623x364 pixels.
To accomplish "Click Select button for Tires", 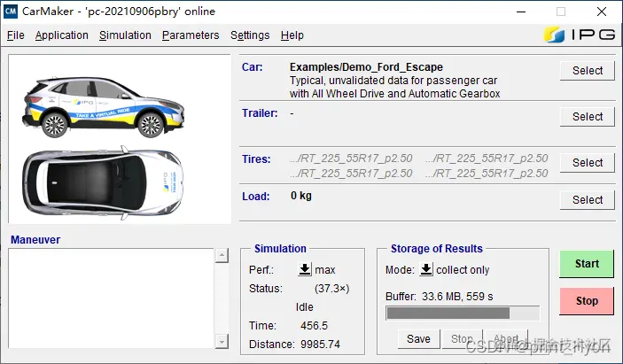I will click(588, 163).
